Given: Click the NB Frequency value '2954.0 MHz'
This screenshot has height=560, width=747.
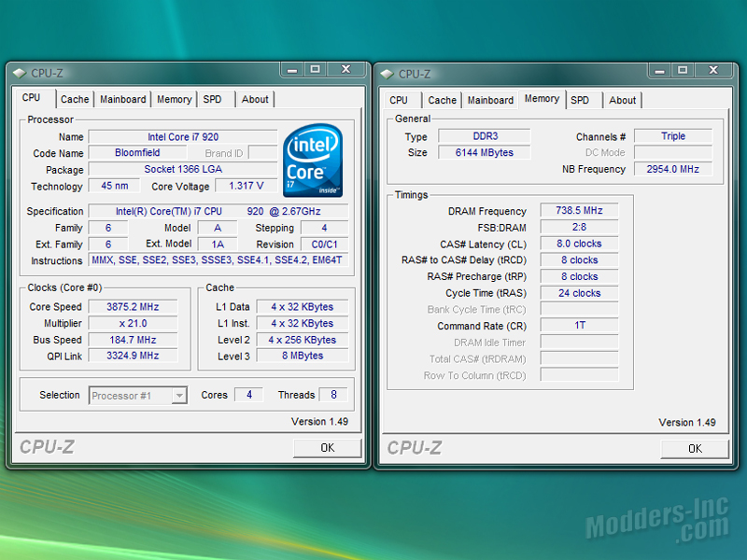Looking at the screenshot, I should 673,169.
